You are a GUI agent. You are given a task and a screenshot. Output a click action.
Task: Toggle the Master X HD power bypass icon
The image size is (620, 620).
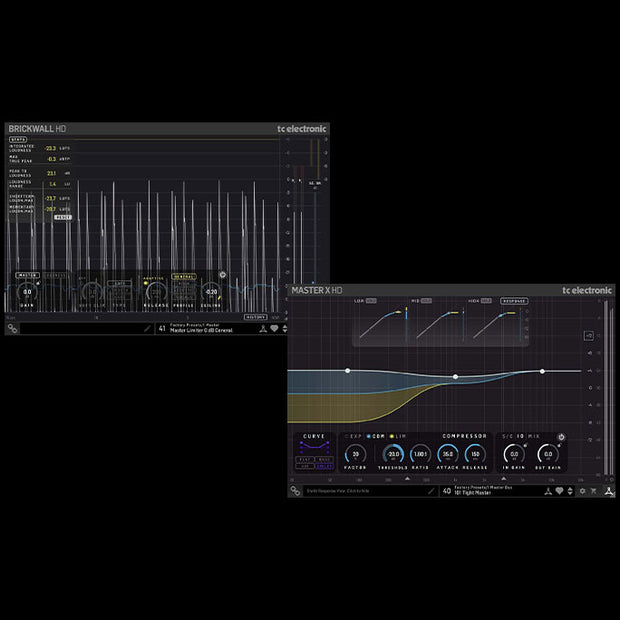point(561,437)
